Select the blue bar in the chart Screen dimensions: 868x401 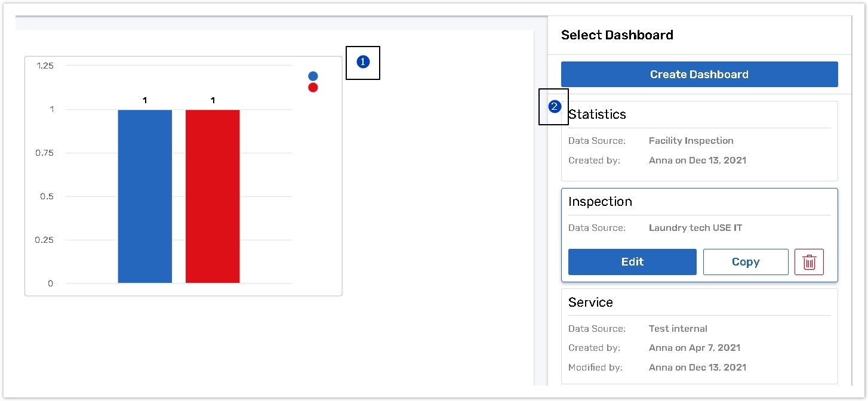(145, 196)
